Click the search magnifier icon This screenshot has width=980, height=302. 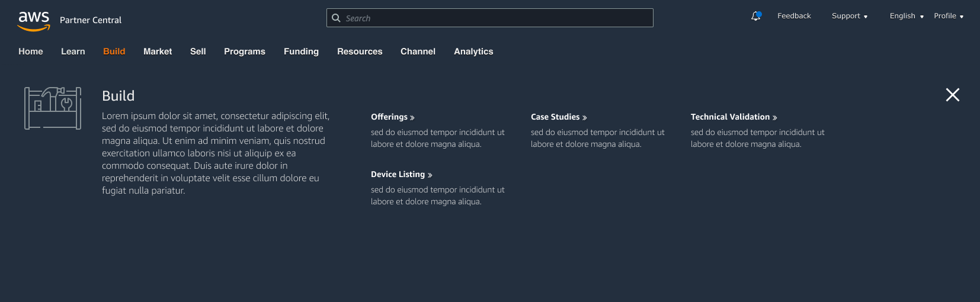336,18
